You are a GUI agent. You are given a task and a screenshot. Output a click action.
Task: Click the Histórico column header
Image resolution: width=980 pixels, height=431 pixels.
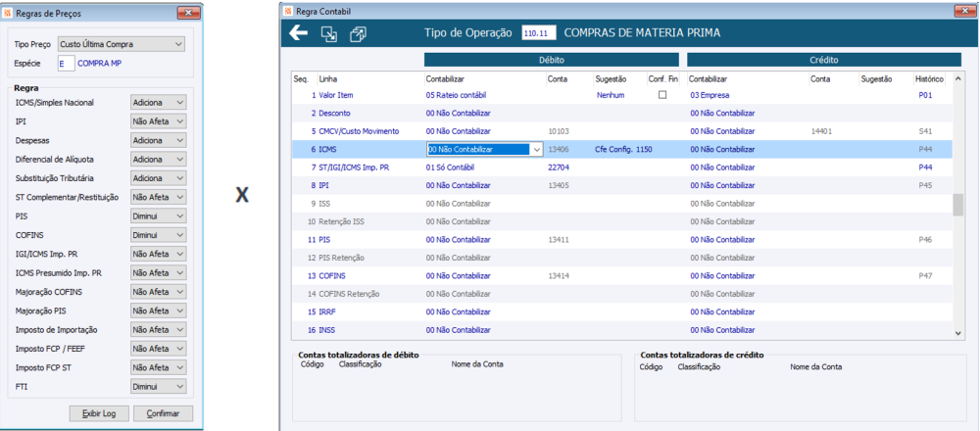pos(929,79)
